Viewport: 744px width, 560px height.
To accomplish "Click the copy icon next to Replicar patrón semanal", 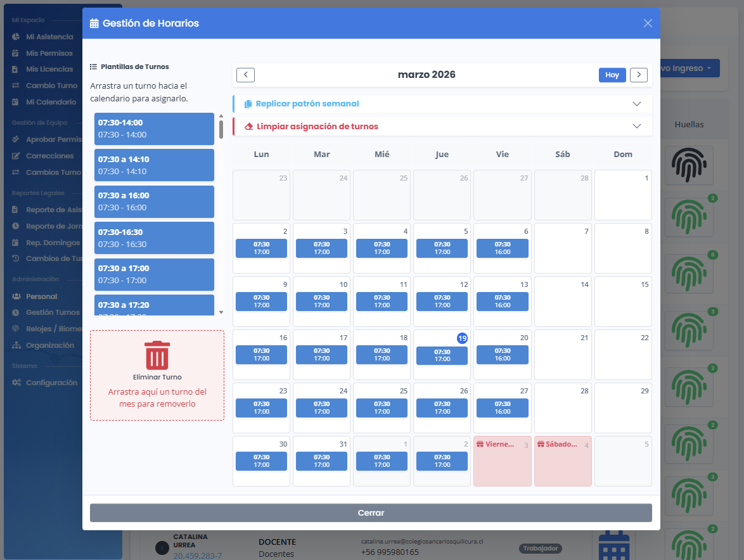I will [248, 104].
